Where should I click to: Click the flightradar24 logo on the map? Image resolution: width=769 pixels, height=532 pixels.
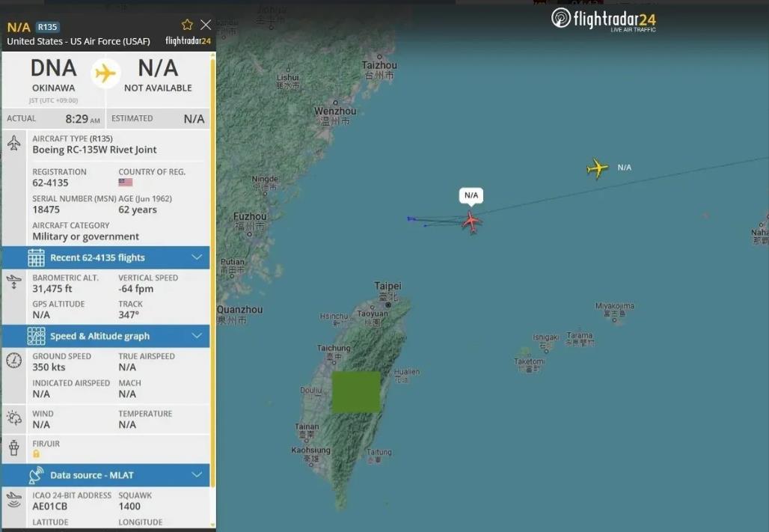(604, 20)
